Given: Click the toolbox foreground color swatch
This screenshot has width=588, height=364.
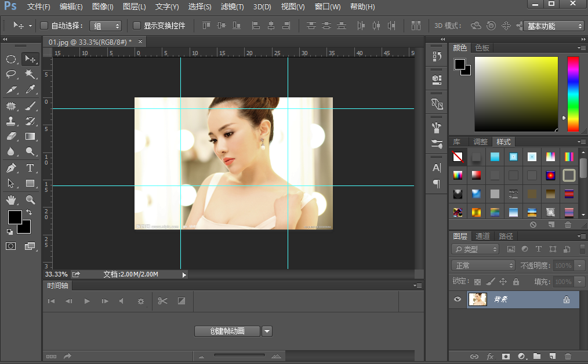Looking at the screenshot, I should coord(14,217).
